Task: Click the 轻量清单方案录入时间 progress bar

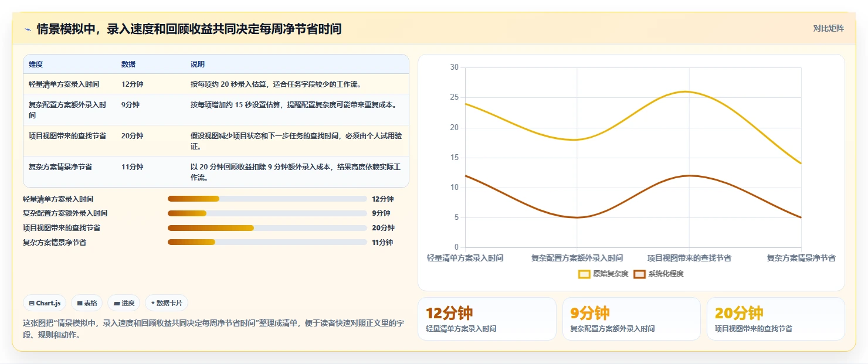Action: 267,199
